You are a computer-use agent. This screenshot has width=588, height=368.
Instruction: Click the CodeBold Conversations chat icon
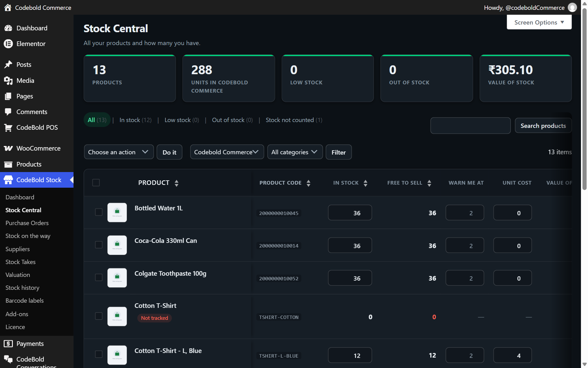pos(8,359)
